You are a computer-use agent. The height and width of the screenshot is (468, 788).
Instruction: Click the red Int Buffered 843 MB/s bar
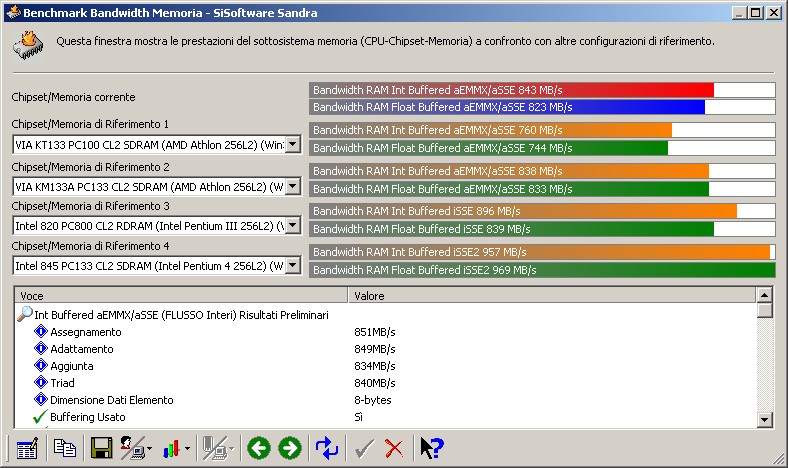tap(542, 90)
